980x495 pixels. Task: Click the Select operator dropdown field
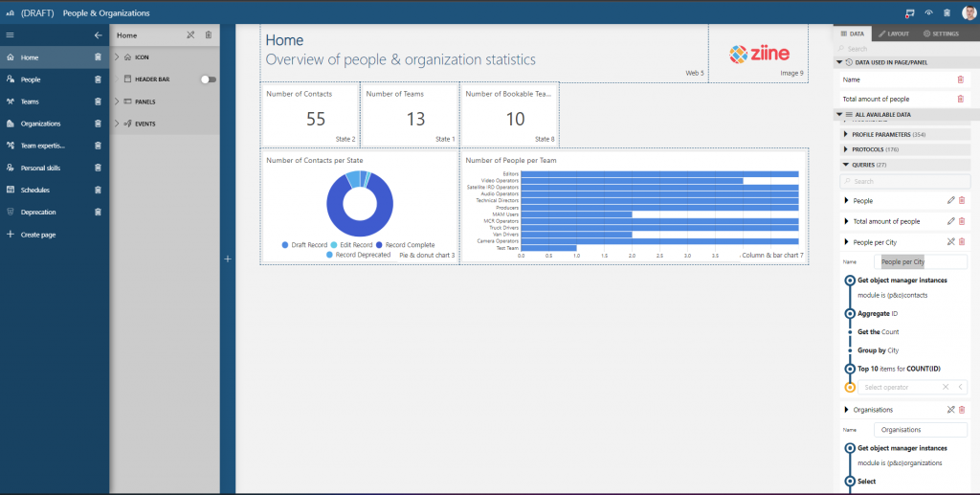(912, 387)
